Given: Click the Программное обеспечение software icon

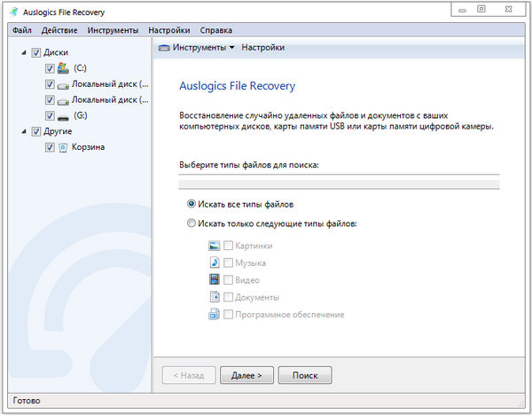Looking at the screenshot, I should click(214, 314).
